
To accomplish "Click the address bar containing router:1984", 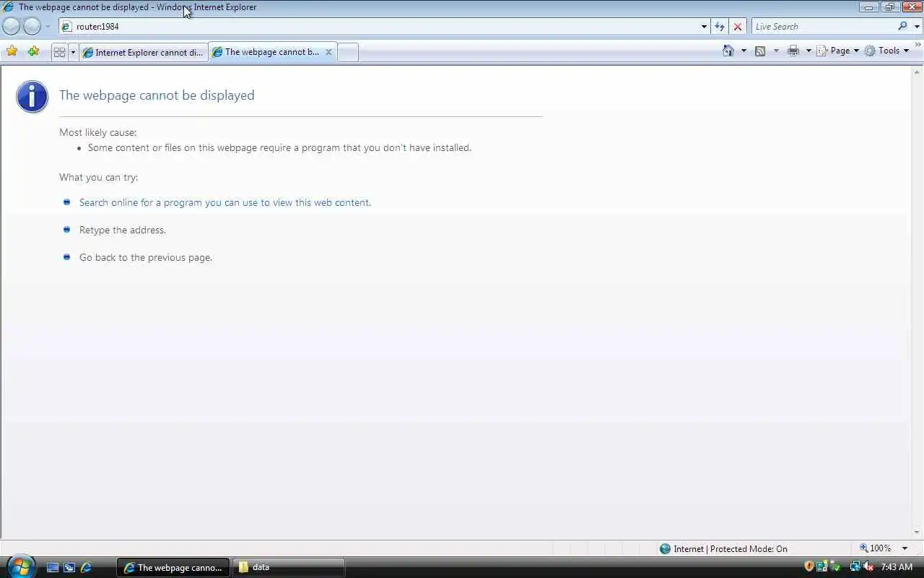I will tap(383, 27).
